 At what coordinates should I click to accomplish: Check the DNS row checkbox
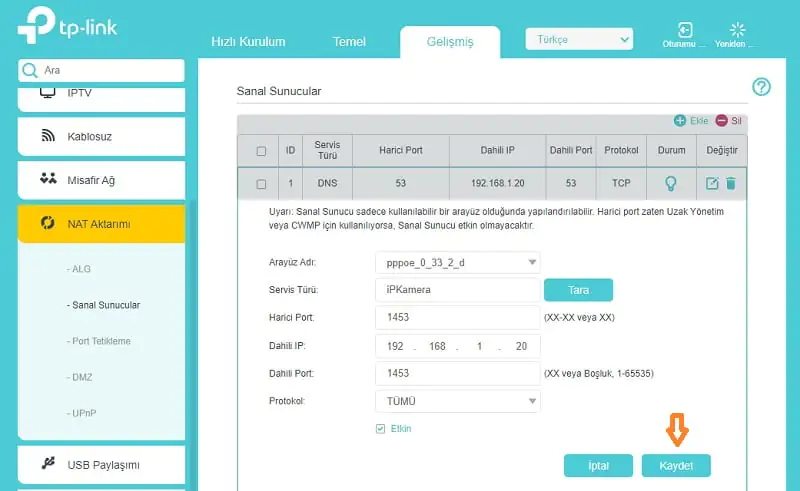(x=261, y=184)
